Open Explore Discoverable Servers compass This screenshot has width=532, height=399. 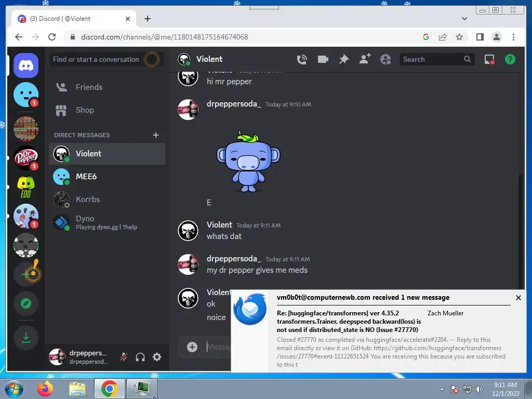[26, 303]
